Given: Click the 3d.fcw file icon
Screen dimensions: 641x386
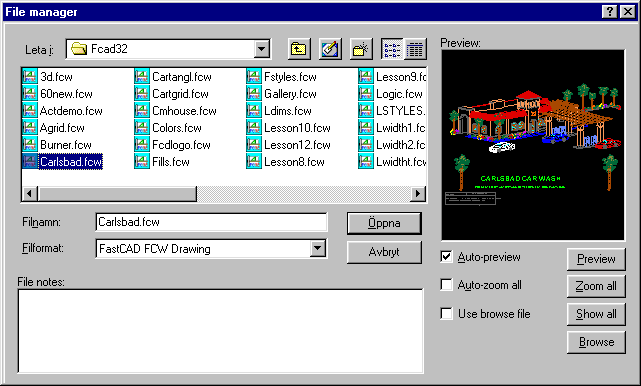Looking at the screenshot, I should click(x=30, y=76).
